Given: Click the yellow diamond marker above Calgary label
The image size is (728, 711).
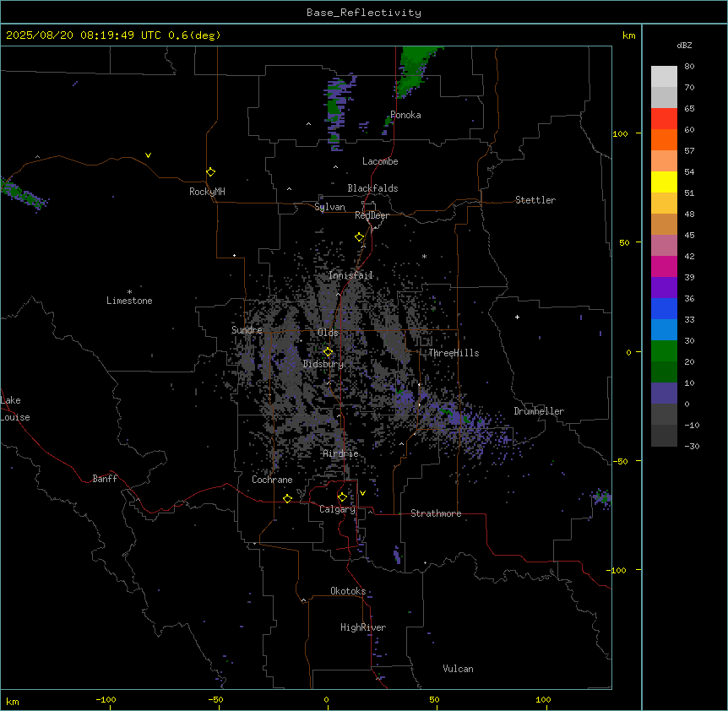Looking at the screenshot, I should coord(342,497).
